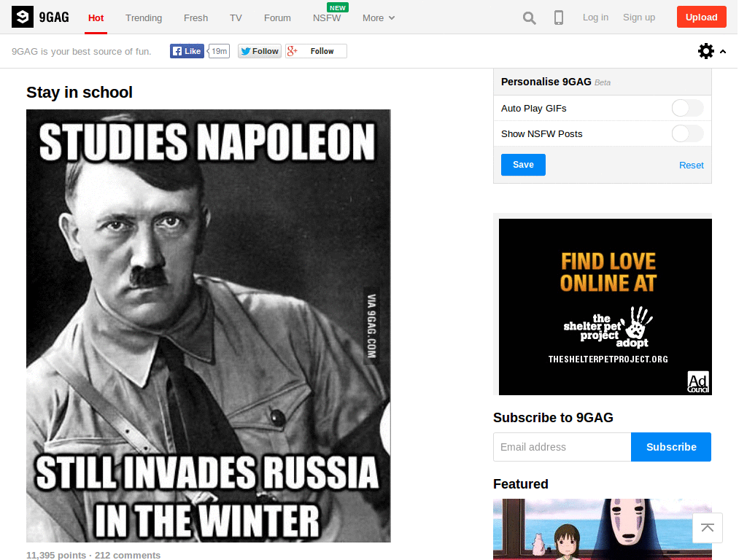
Task: Click the Ad Council logo in the ad
Action: click(698, 382)
